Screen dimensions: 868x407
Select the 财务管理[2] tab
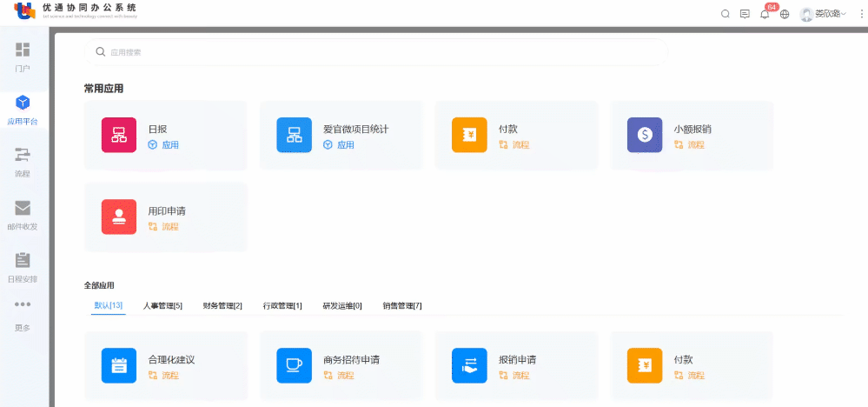(x=222, y=306)
